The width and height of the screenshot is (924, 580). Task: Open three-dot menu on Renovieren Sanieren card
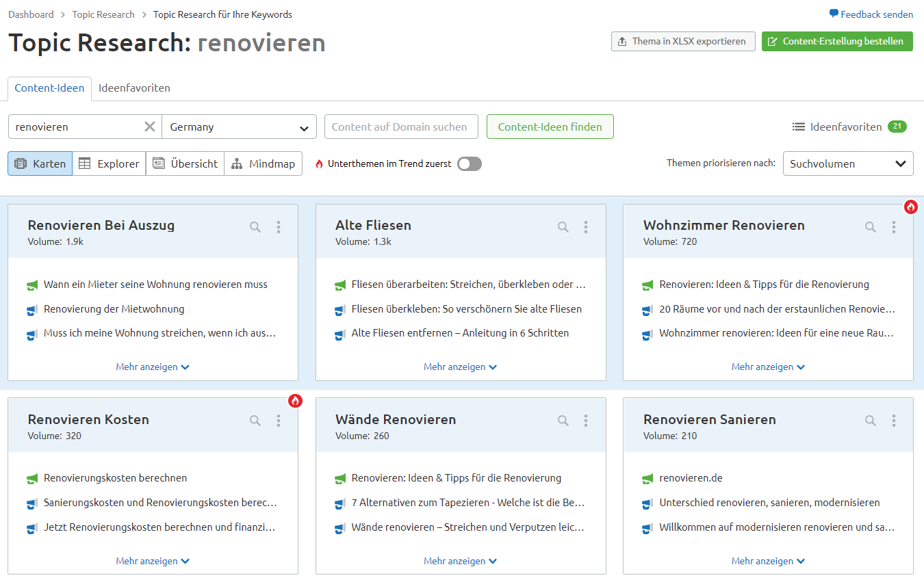click(893, 421)
